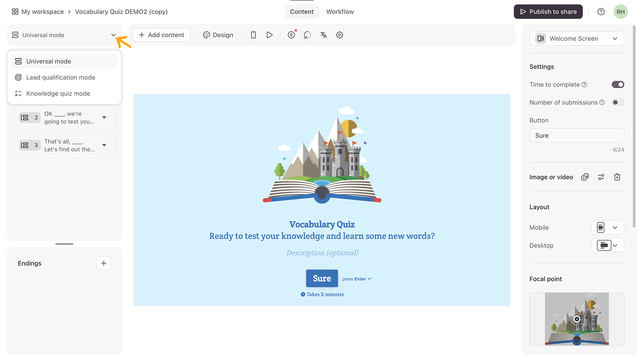Image resolution: width=644 pixels, height=362 pixels.
Task: Open the Mobile layout dropdown
Action: pos(607,227)
